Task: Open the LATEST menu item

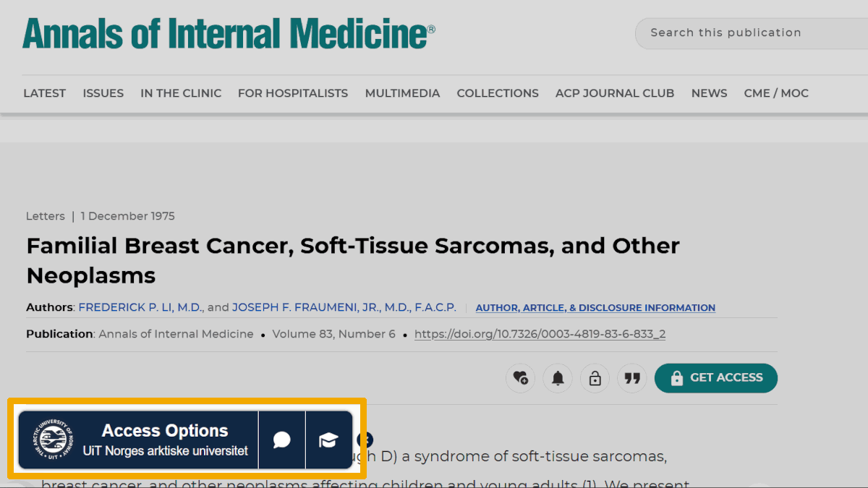Action: [44, 93]
